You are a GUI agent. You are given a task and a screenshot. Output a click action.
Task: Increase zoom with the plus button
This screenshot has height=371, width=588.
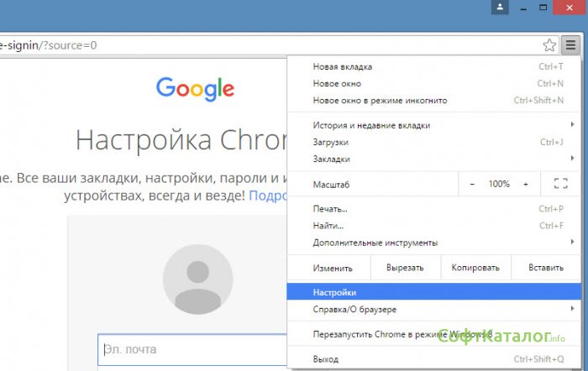click(x=526, y=184)
